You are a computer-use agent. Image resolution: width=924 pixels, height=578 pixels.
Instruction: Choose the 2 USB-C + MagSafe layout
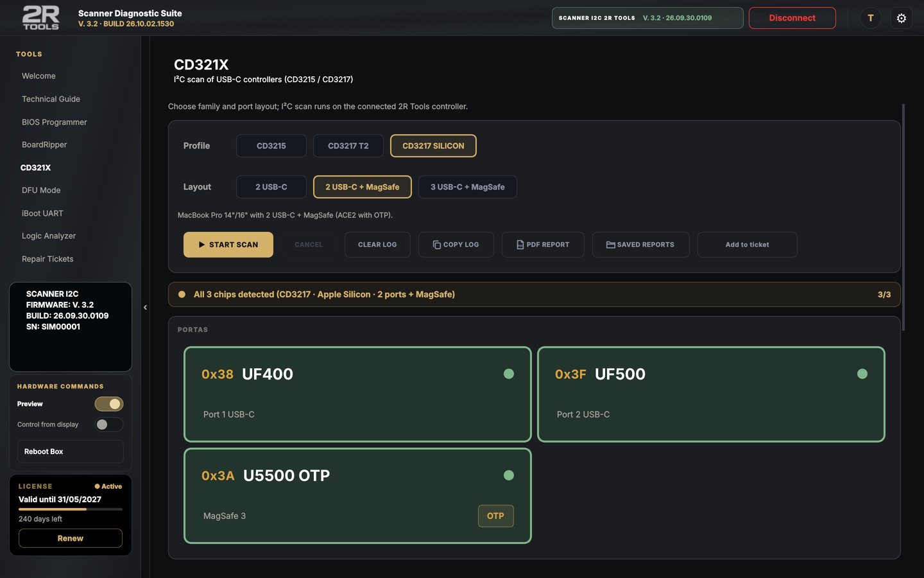coord(363,187)
